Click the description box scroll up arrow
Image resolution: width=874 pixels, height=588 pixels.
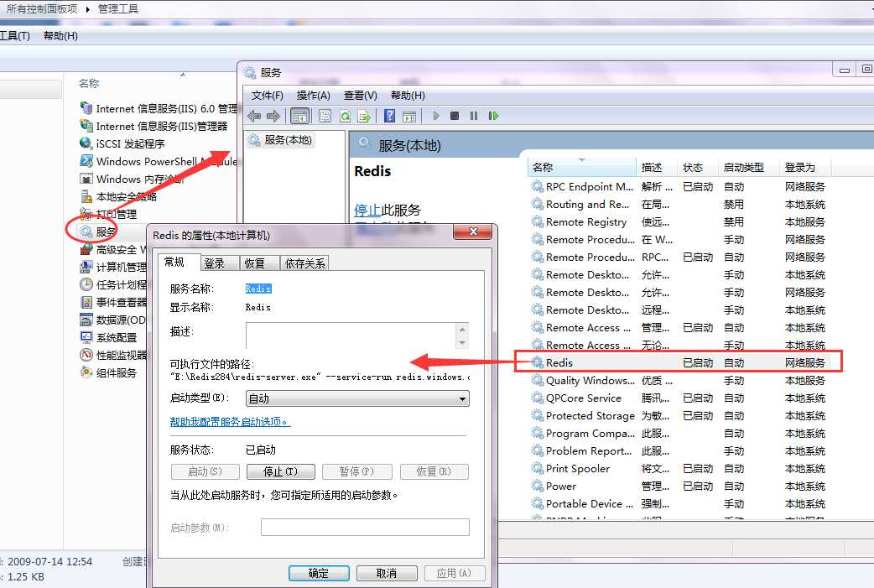[x=462, y=330]
